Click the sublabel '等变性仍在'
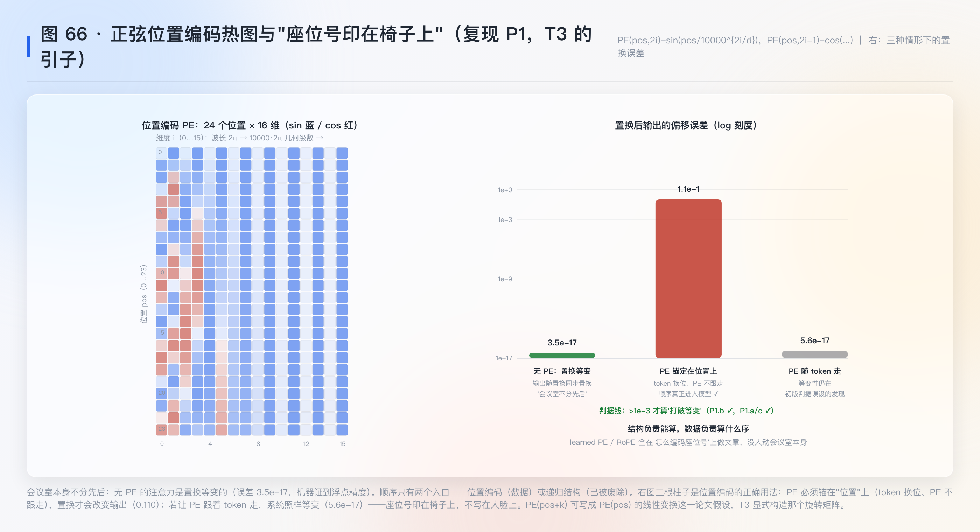This screenshot has height=532, width=980. (814, 383)
